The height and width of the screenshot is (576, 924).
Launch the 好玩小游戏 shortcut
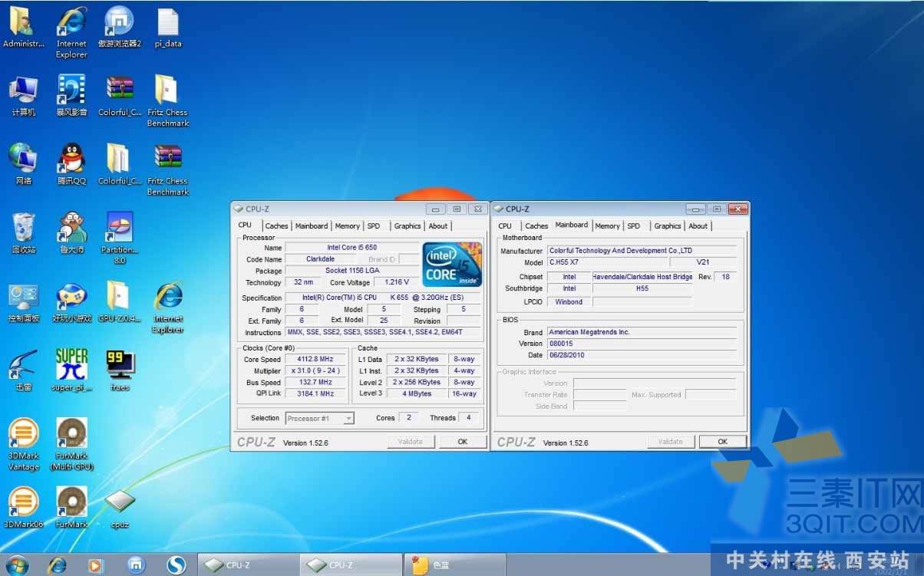(71, 302)
